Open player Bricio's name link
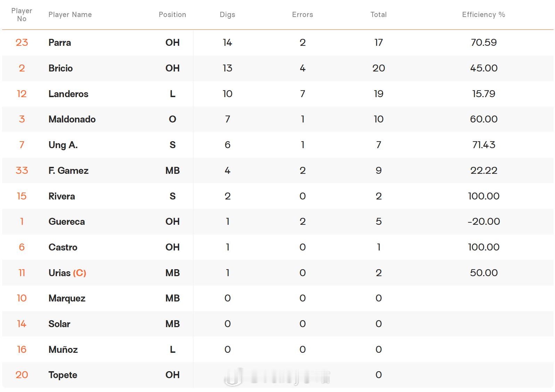Image resolution: width=555 pixels, height=392 pixels. 60,68
